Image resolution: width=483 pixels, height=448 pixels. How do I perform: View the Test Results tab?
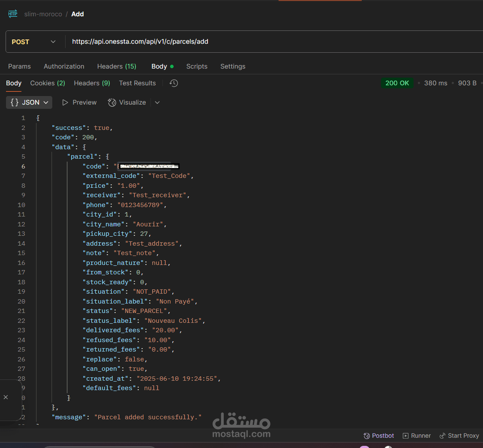pyautogui.click(x=137, y=83)
